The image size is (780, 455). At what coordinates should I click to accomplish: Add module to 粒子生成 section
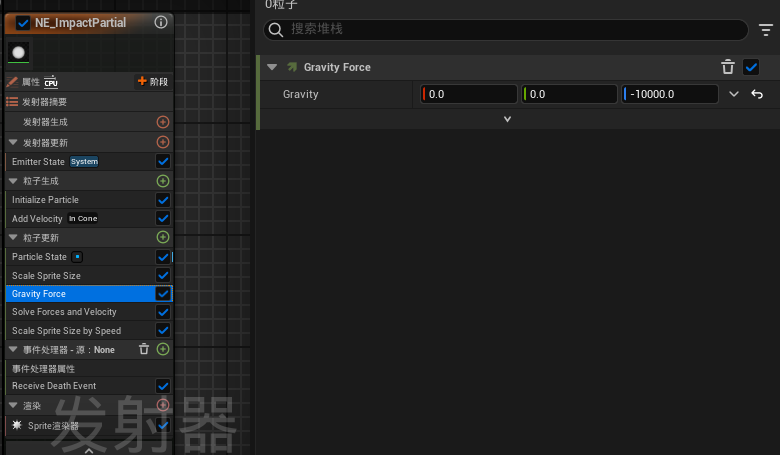[x=163, y=181]
